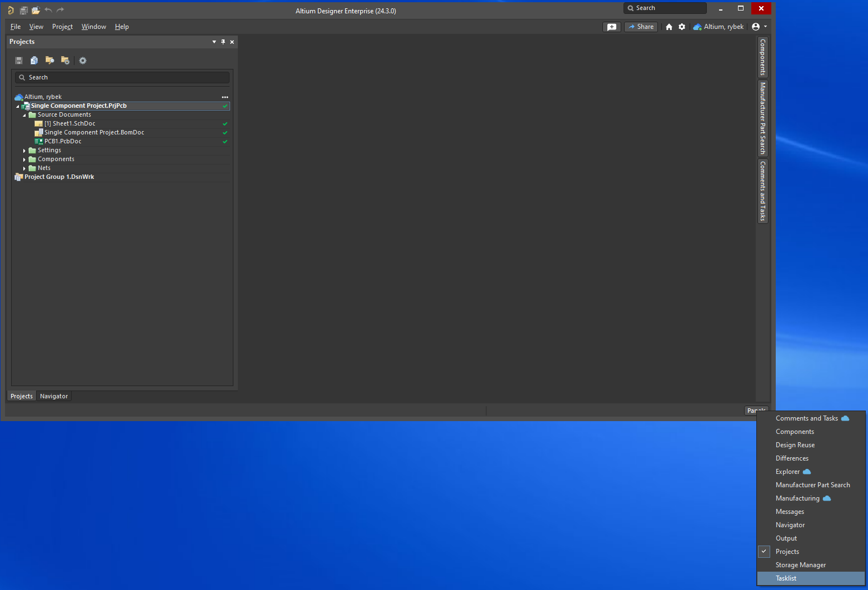This screenshot has width=868, height=590.
Task: Select Output in Panels menu
Action: (811, 538)
